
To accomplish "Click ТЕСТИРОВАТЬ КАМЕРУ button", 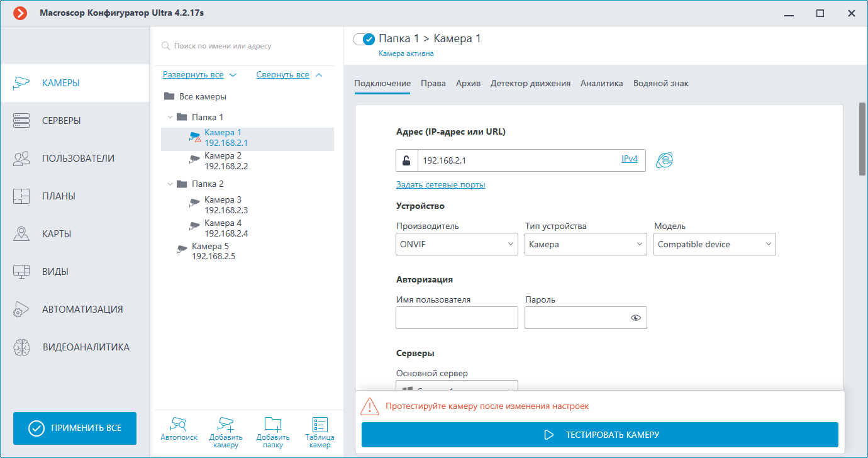I will (600, 435).
